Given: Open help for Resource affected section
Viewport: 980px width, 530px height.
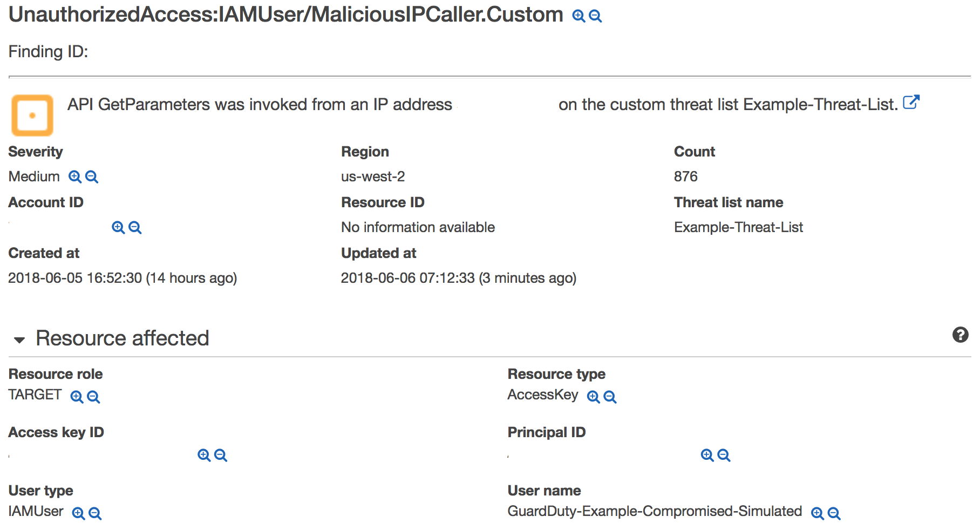Looking at the screenshot, I should (960, 335).
